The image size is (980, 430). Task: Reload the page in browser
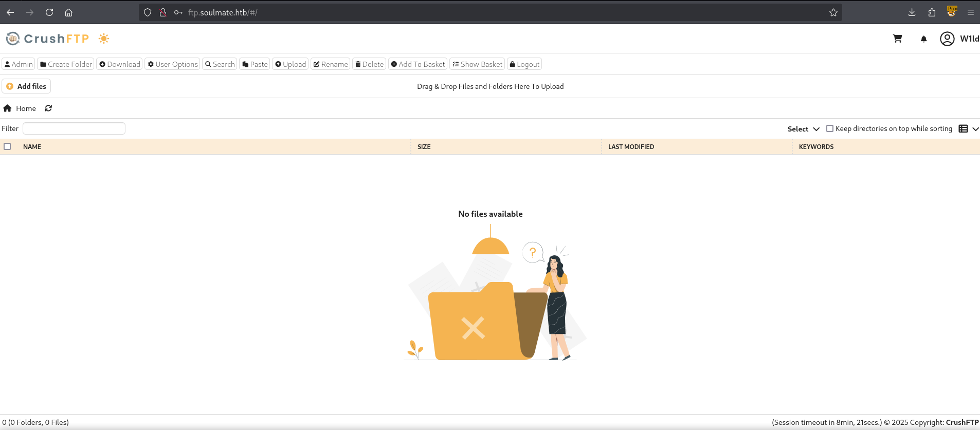tap(49, 12)
